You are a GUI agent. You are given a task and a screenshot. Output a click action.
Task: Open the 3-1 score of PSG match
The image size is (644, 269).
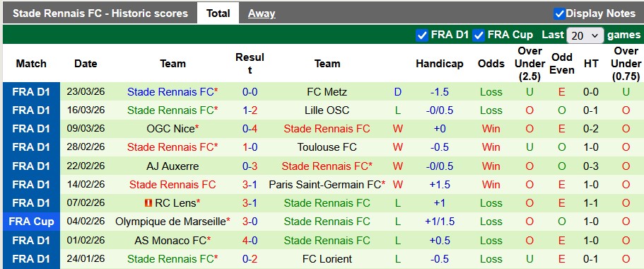point(250,185)
